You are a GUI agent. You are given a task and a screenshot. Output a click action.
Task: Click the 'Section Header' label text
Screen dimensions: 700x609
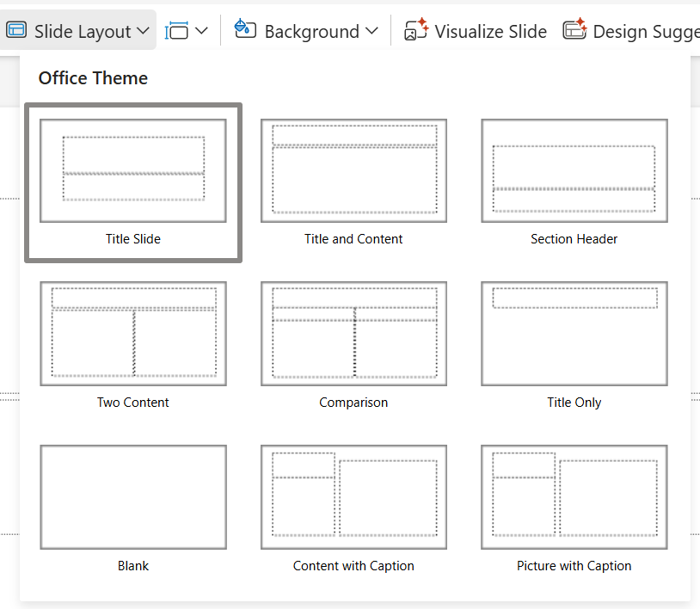(574, 239)
